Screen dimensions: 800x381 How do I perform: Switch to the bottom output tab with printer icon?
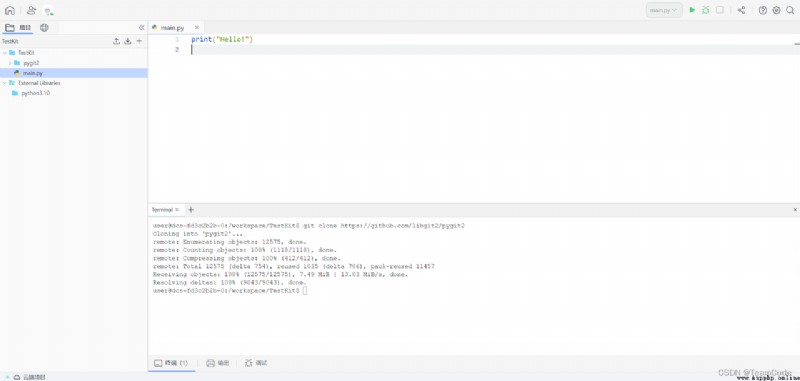point(217,363)
